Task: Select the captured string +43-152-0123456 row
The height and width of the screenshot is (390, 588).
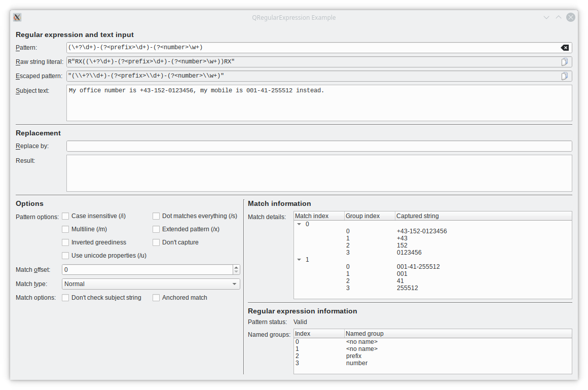Action: point(422,231)
